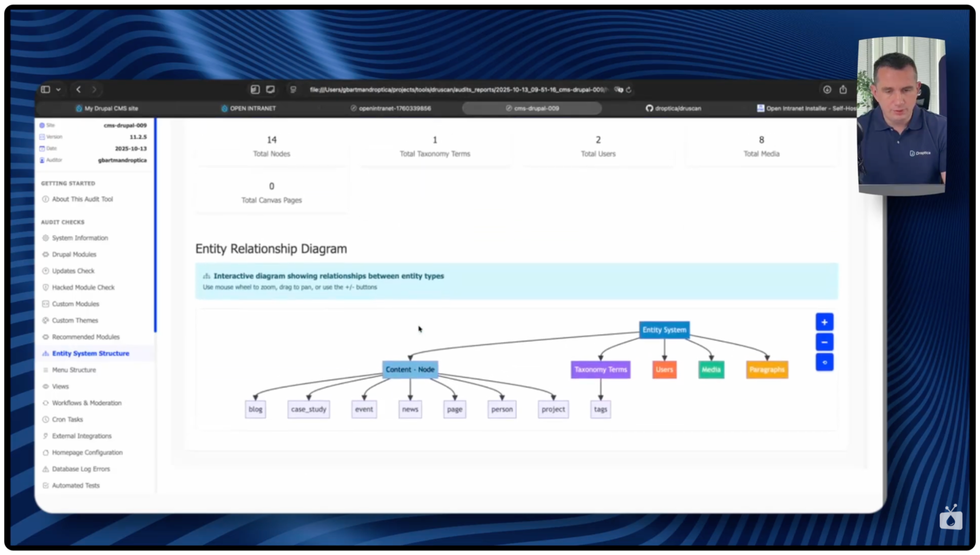Select the Custom Themes puzzle icon

(46, 320)
